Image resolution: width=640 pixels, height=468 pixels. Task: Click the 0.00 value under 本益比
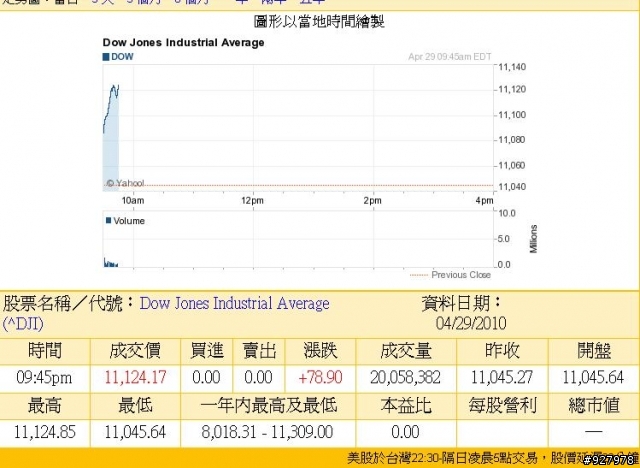405,432
